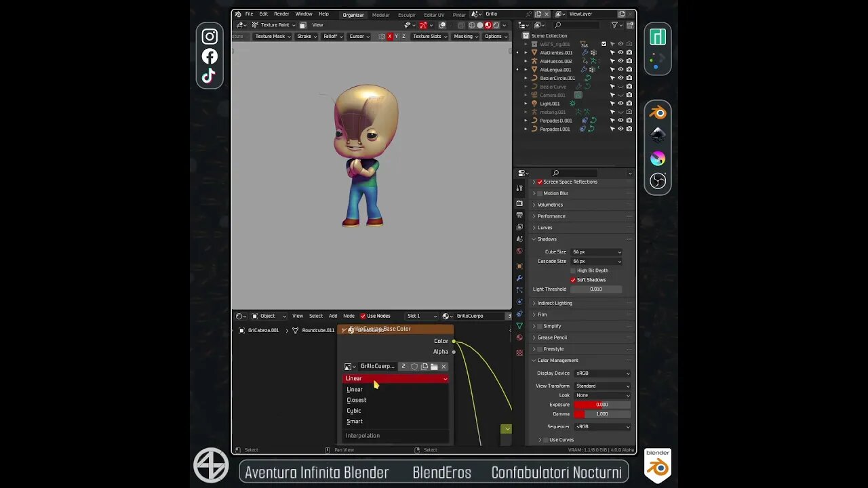Switch to Esculpir workspace tab

click(407, 14)
